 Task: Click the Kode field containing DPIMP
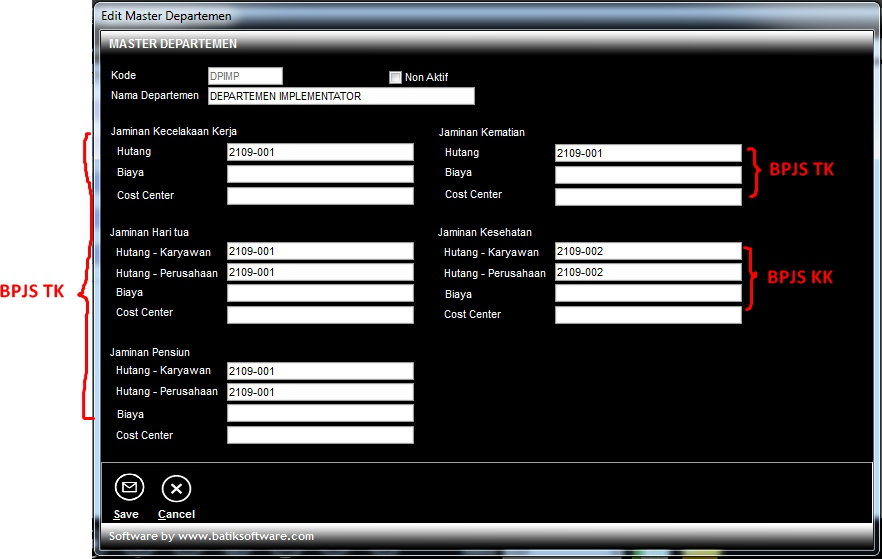[x=245, y=76]
